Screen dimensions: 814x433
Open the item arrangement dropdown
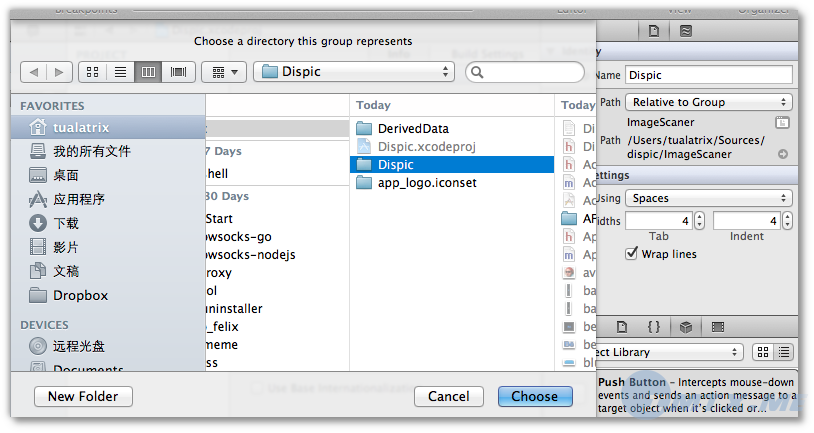coord(224,72)
